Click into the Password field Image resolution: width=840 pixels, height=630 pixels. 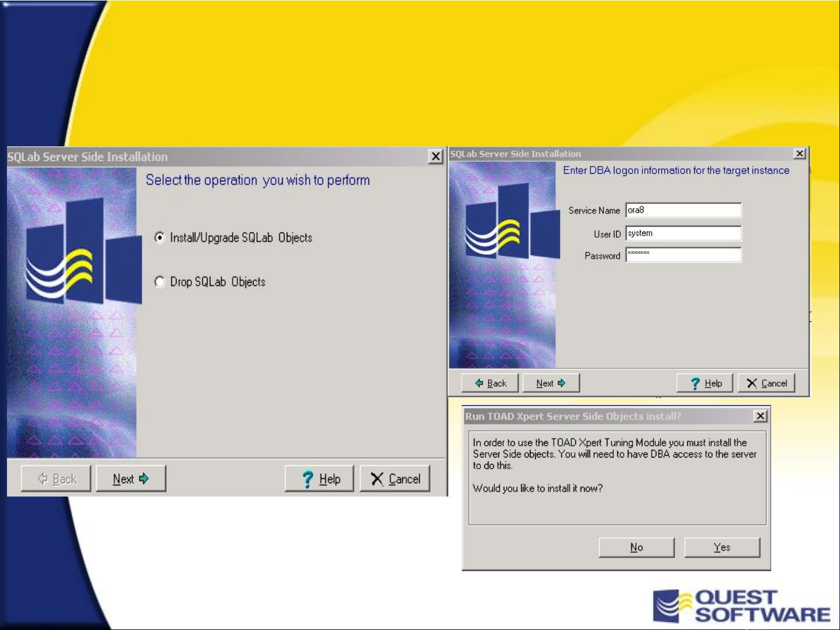tap(683, 255)
